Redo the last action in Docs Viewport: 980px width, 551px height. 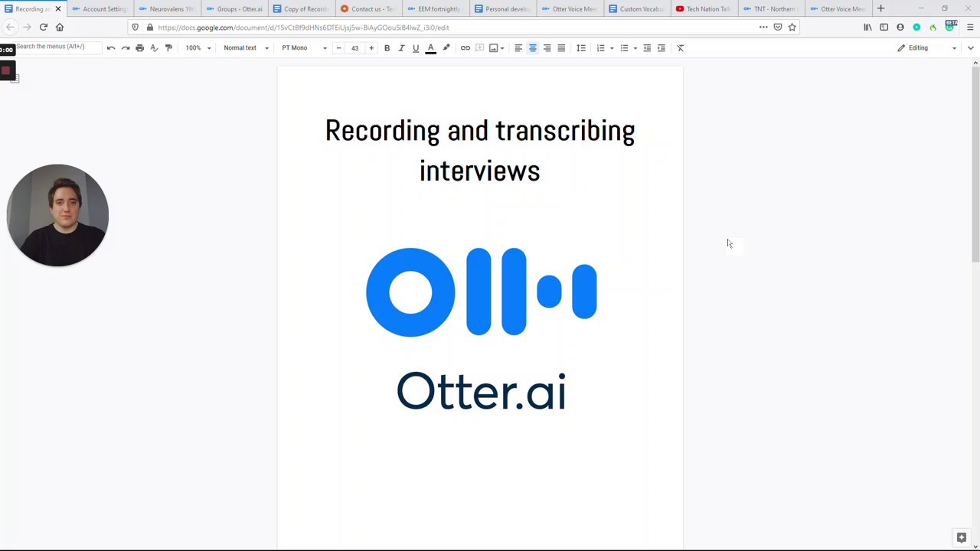(x=126, y=47)
